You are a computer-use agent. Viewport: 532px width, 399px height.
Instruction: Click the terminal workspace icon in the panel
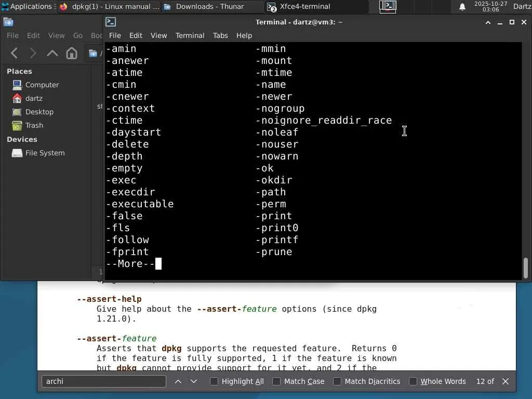click(388, 6)
